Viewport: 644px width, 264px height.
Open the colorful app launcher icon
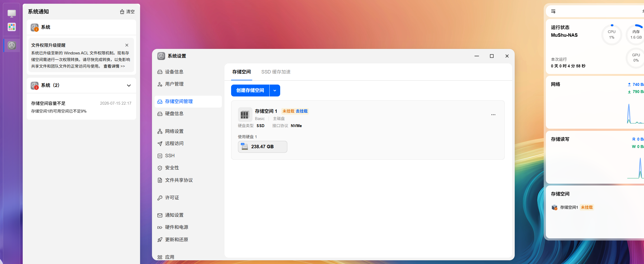(x=12, y=27)
